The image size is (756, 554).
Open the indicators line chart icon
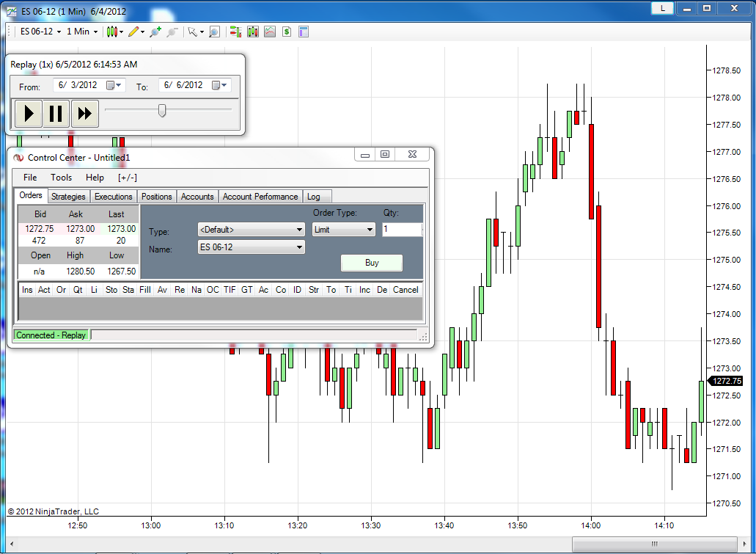click(270, 32)
